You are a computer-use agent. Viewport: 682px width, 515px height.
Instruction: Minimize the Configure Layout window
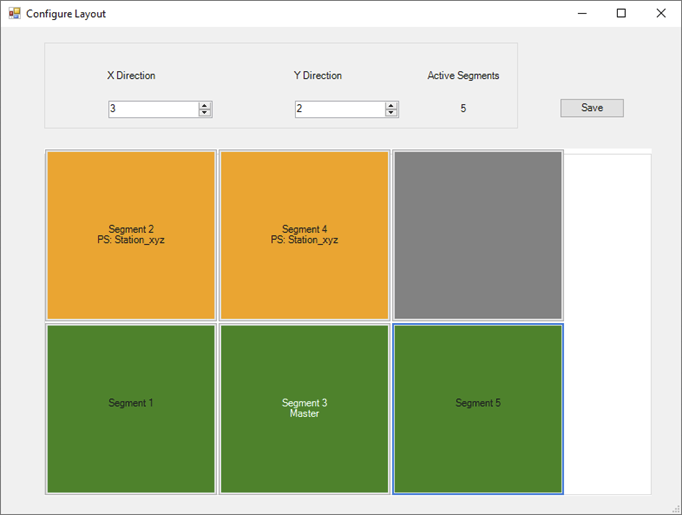coord(582,13)
